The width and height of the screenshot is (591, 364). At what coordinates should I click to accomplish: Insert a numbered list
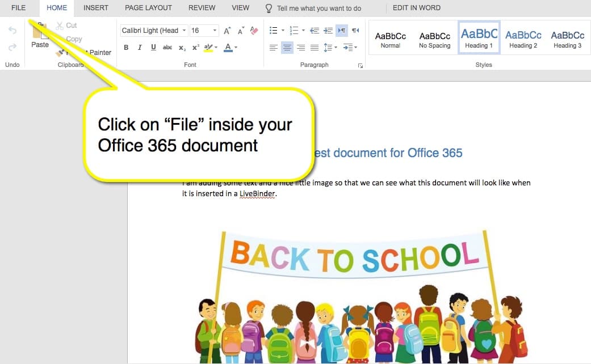click(x=294, y=31)
